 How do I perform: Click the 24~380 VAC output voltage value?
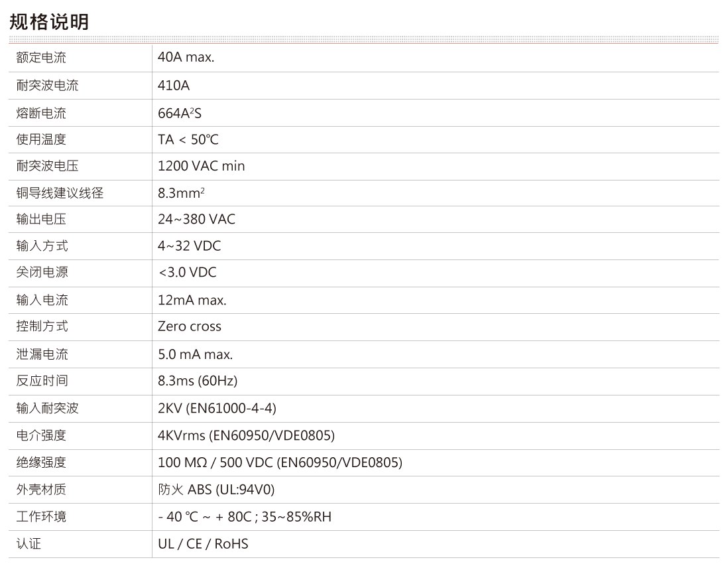pyautogui.click(x=196, y=219)
